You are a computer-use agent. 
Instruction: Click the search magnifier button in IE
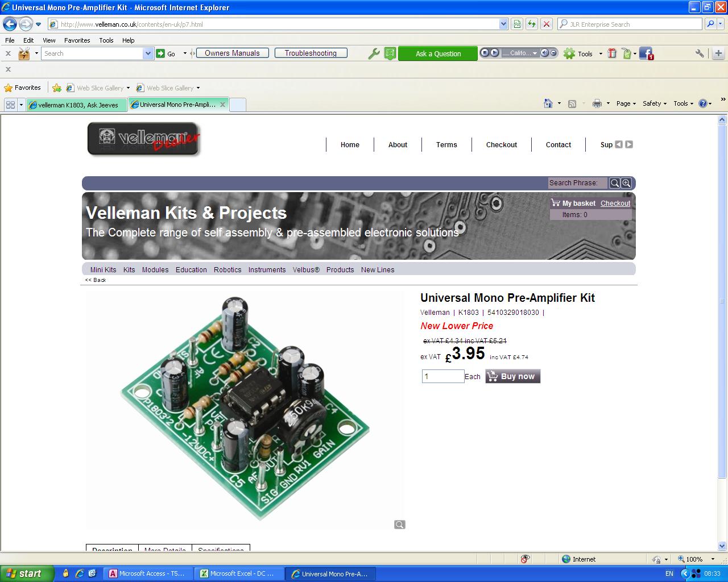[x=710, y=24]
